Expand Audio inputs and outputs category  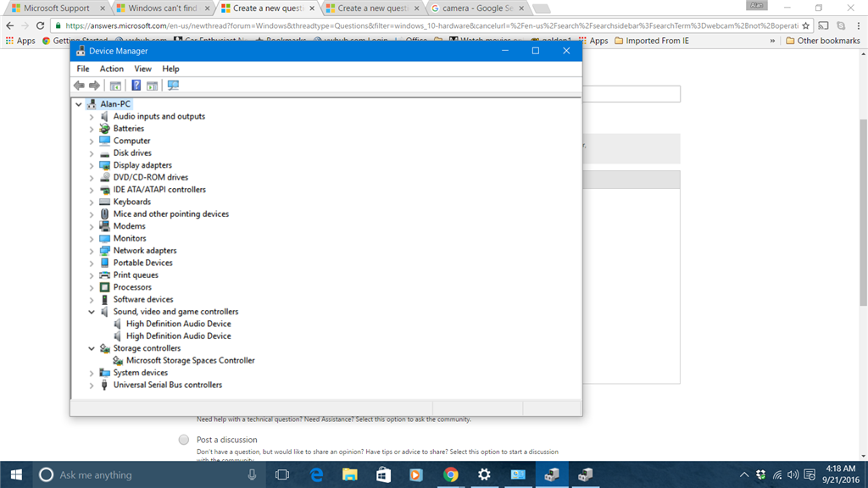click(92, 117)
